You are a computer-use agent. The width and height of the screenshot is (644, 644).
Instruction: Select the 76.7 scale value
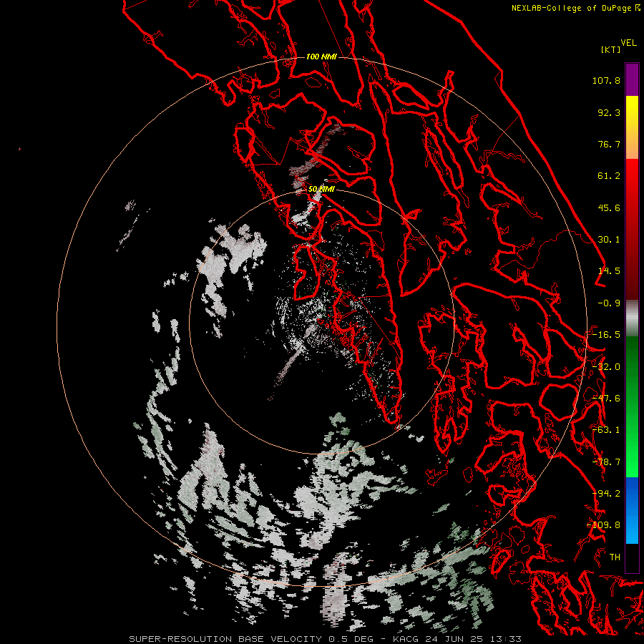[x=609, y=144]
